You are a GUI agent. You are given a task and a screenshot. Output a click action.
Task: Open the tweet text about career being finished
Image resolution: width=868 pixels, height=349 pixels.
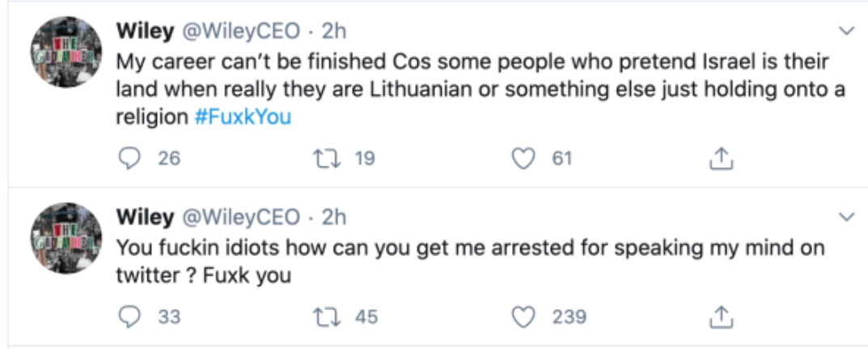click(x=481, y=90)
